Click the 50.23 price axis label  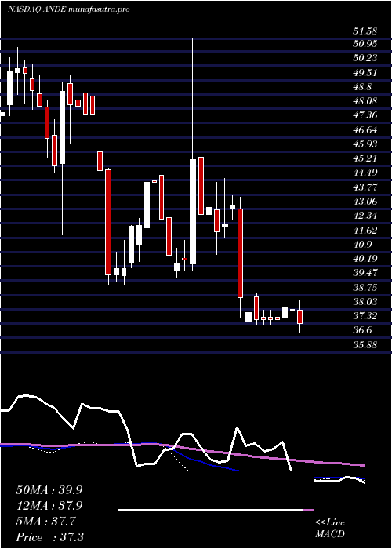point(365,58)
